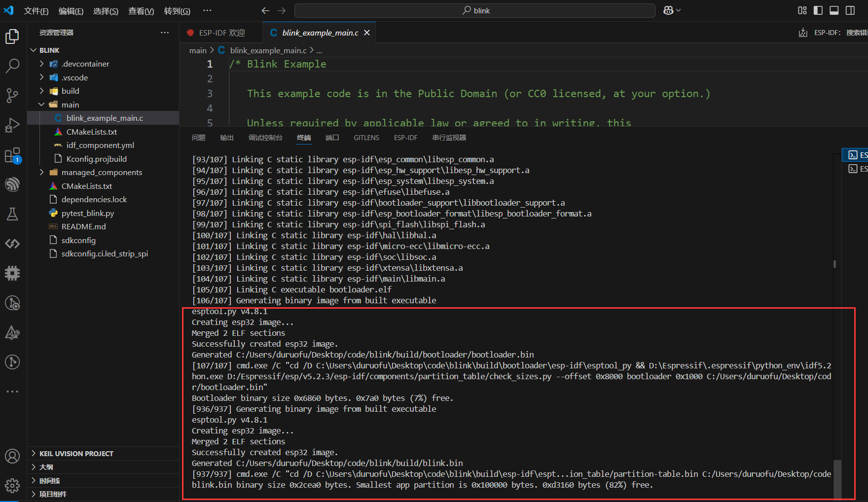
Task: Open CMakeLists.txt inside main folder
Action: [x=92, y=132]
